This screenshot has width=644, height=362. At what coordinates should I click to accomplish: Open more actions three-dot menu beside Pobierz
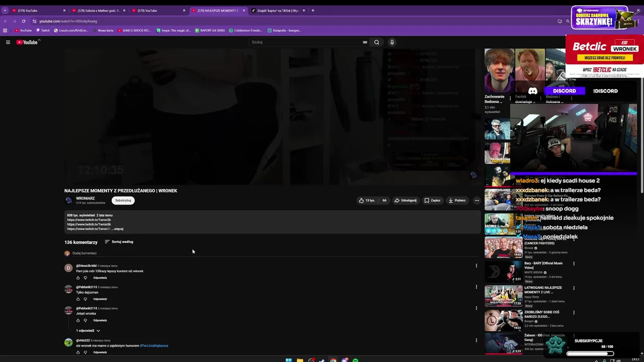(477, 200)
